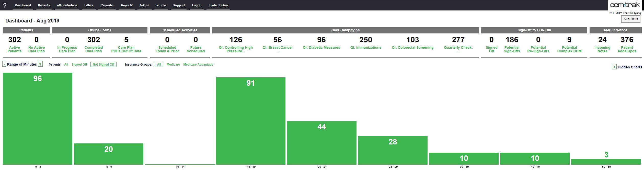The image size is (644, 171).
Task: Select the Not Signed Off patients filter
Action: (x=103, y=65)
